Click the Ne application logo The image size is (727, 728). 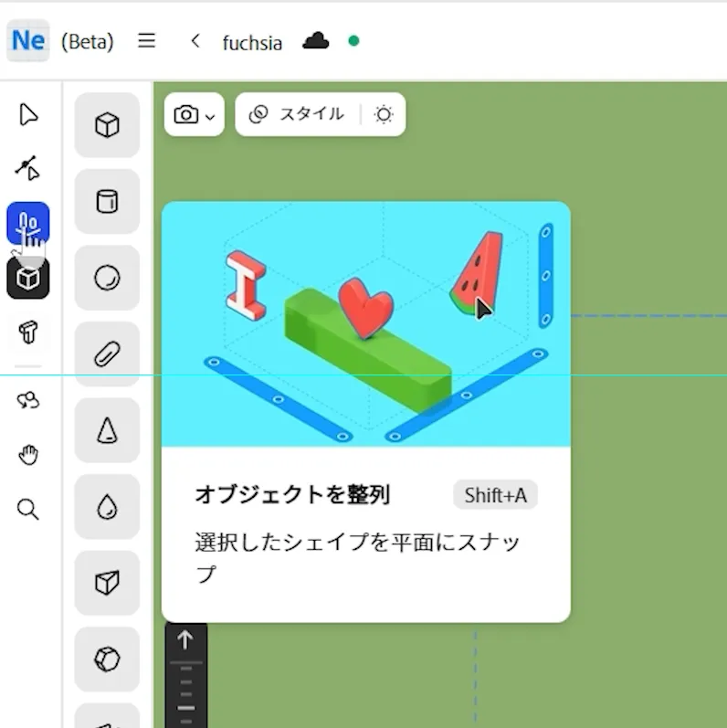pyautogui.click(x=27, y=41)
